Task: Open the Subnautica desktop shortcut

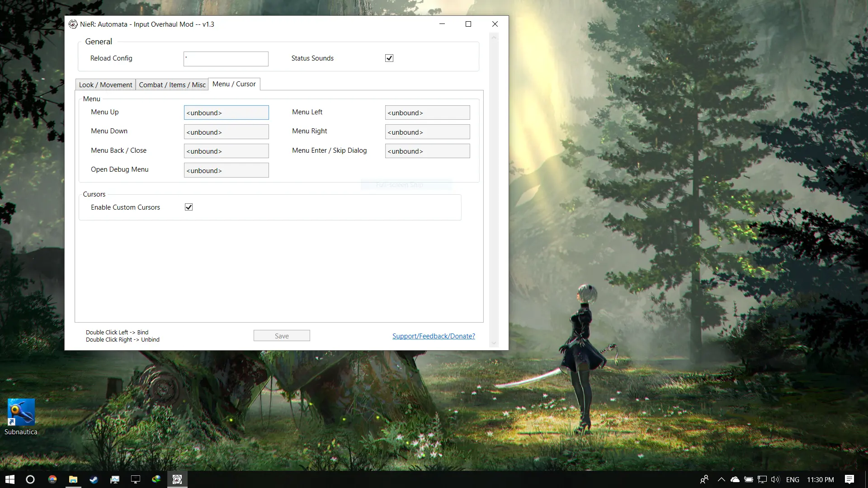Action: 21,417
